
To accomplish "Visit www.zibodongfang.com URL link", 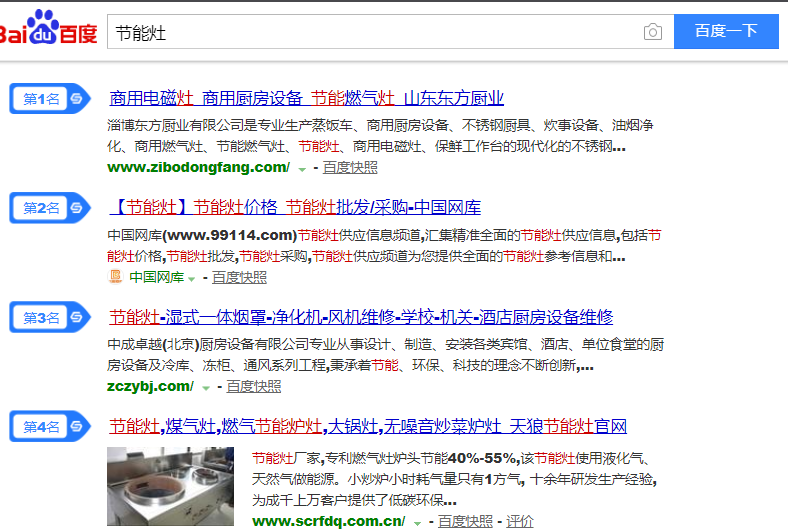I will click(199, 167).
